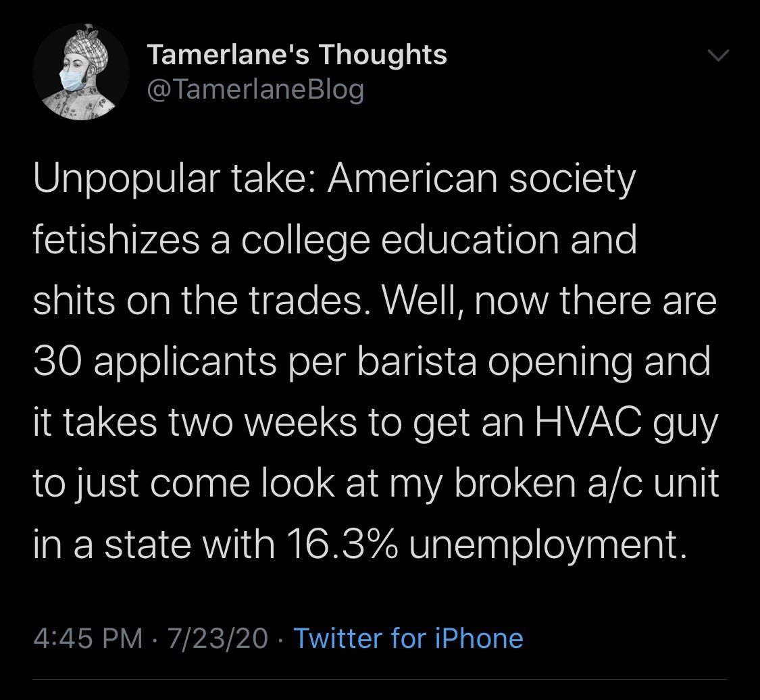Screen dimensions: 760x700
Task: Click '30 applicants' in the tweet
Action: tap(155, 363)
